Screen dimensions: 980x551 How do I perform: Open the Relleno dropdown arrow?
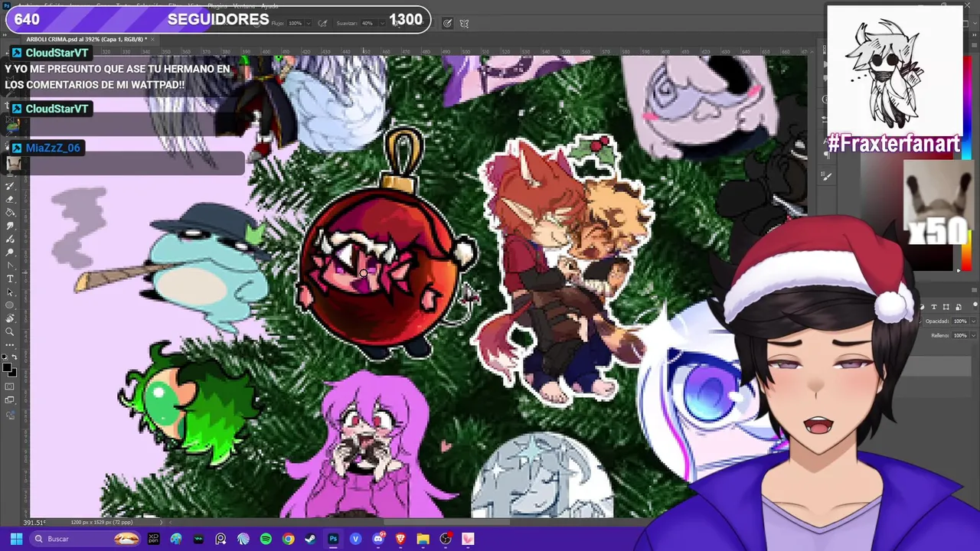pyautogui.click(x=973, y=335)
